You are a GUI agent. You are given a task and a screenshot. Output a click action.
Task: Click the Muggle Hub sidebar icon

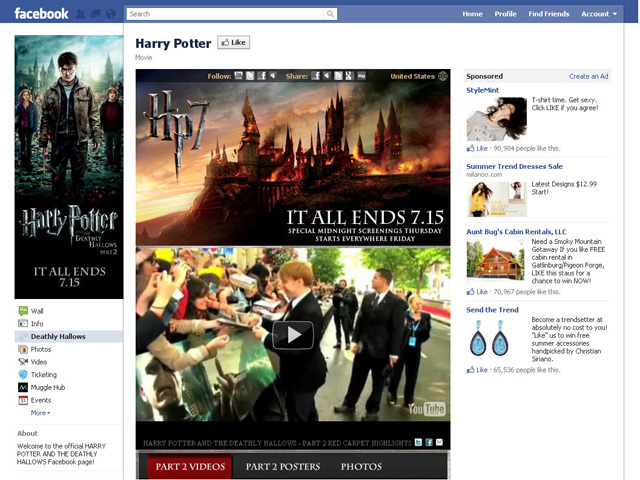pos(23,387)
